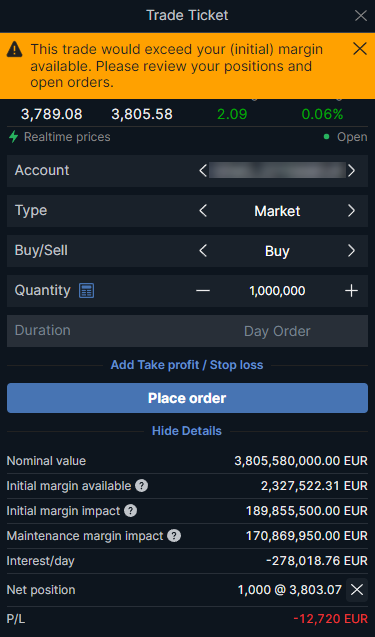This screenshot has height=637, width=375.
Task: Open Initial margin impact help icon
Action: (130, 511)
